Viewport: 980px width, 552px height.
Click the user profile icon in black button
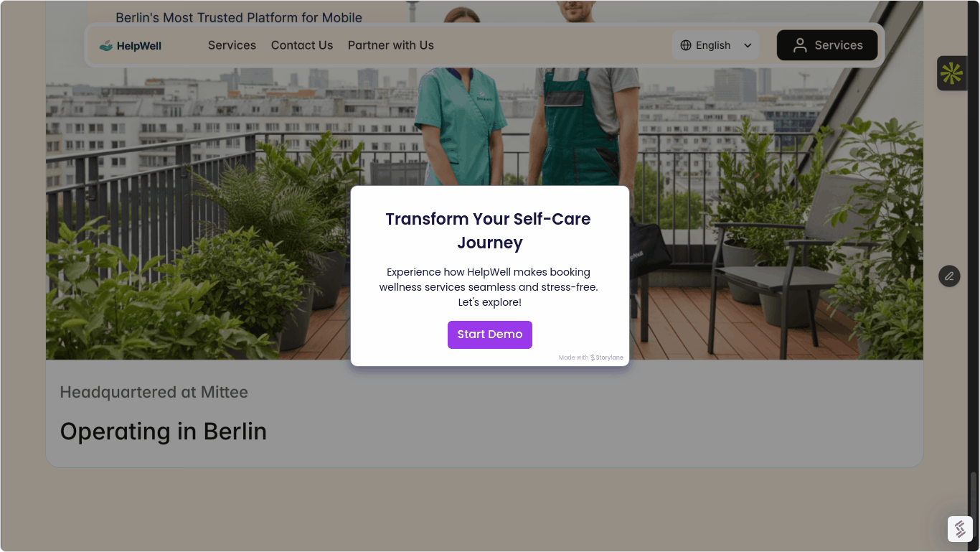(800, 45)
